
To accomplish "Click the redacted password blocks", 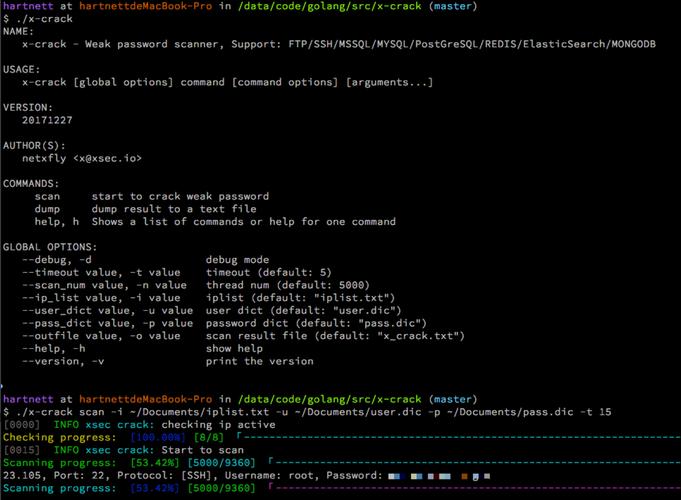I will [439, 477].
